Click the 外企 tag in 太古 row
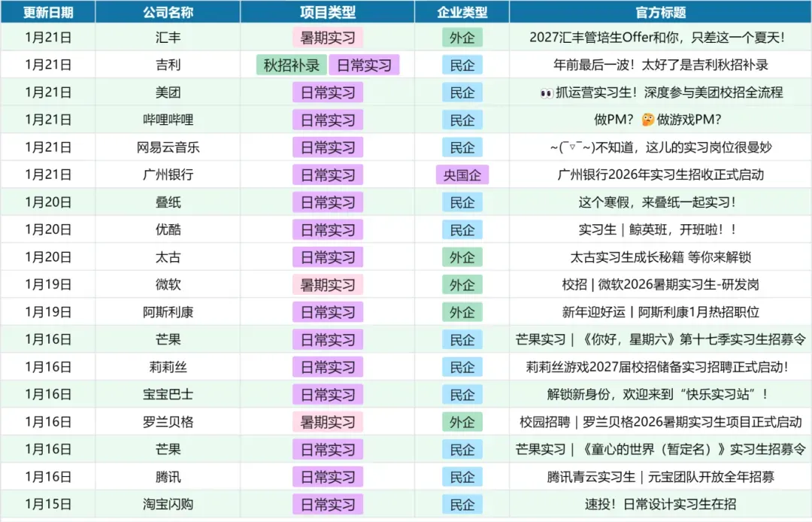Viewport: 812px width, 522px height. pyautogui.click(x=462, y=256)
